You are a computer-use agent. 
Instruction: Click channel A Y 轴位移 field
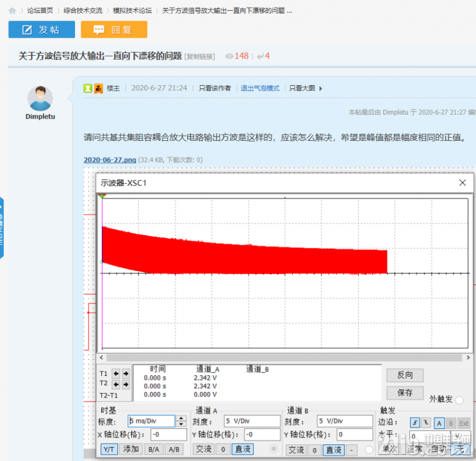pos(262,434)
